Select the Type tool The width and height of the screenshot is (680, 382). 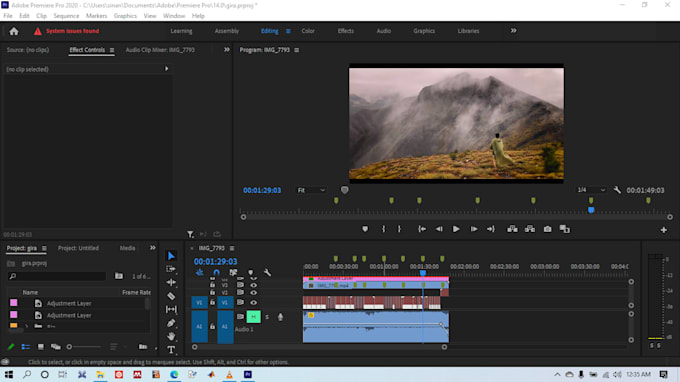click(x=171, y=349)
